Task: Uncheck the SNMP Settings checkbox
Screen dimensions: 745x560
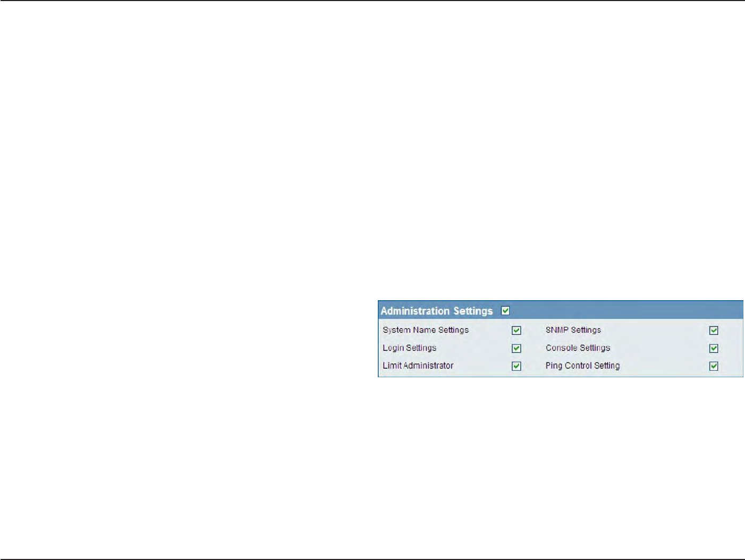Action: pos(714,330)
